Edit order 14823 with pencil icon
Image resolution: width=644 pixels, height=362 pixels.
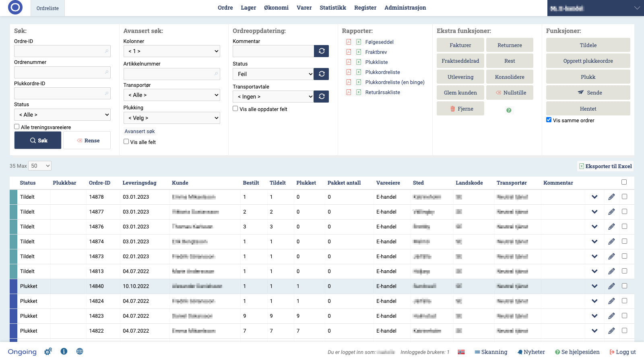point(611,316)
